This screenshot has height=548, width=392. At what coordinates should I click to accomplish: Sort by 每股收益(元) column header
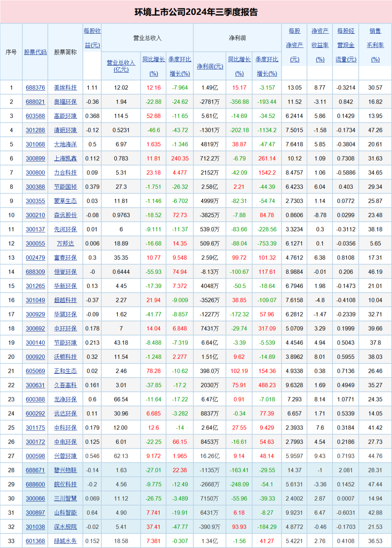tap(92, 38)
